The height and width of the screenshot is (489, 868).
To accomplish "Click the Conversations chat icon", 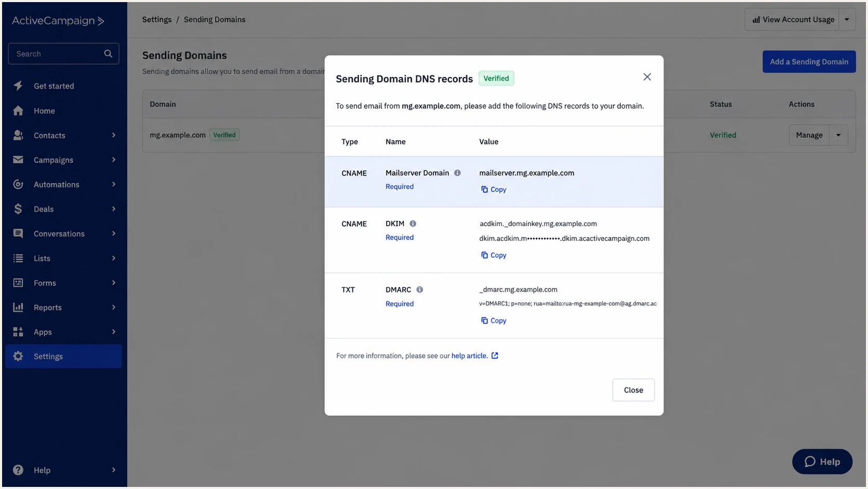I will (x=18, y=233).
